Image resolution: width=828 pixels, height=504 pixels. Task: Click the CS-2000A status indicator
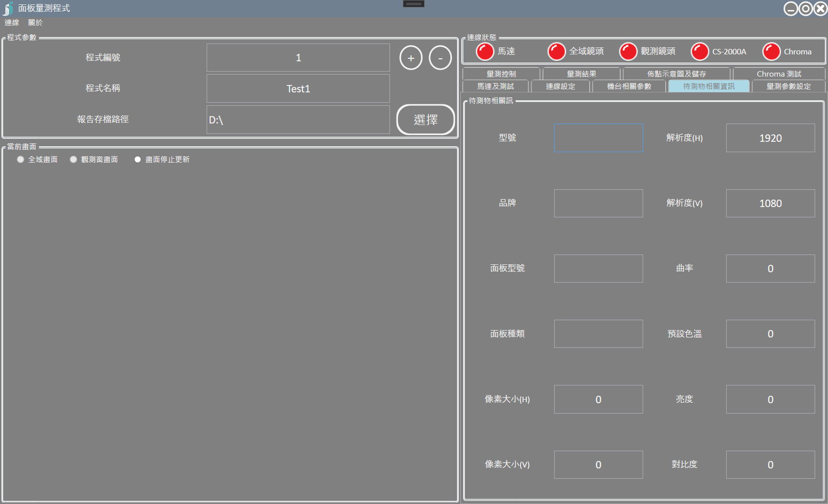(x=699, y=51)
